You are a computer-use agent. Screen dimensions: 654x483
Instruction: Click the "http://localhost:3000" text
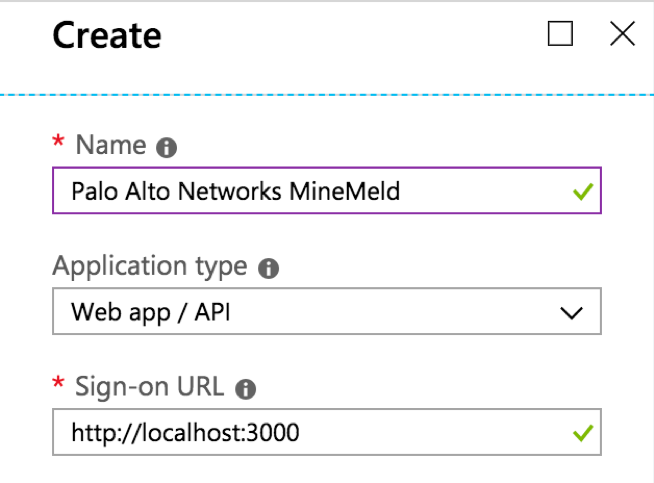pyautogui.click(x=185, y=432)
